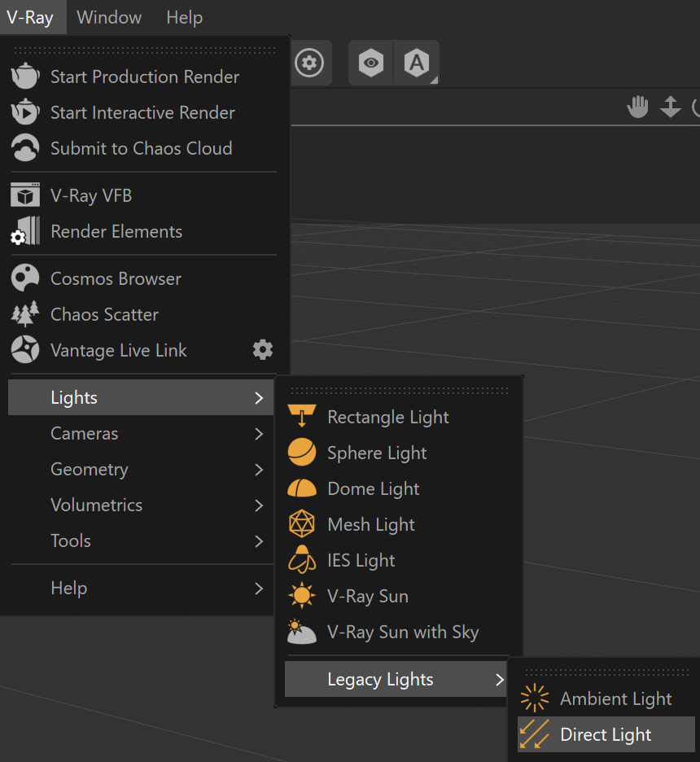Click the Vantage Live Link icon
The image size is (700, 762).
pos(25,350)
